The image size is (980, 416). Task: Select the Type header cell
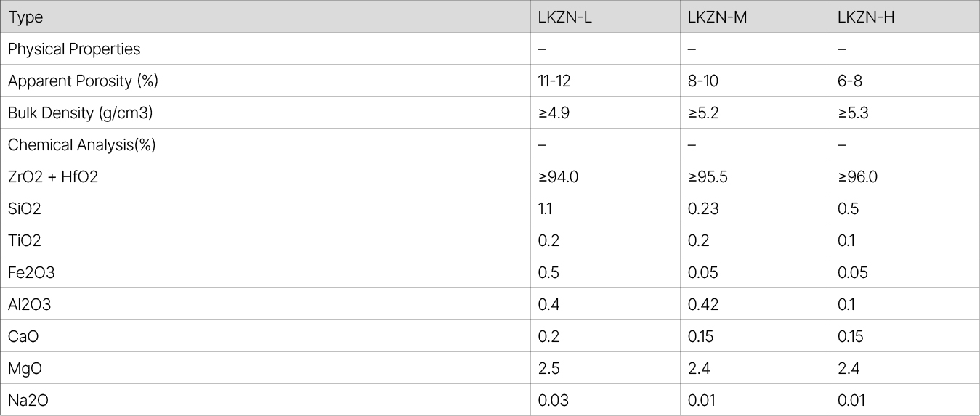click(25, 17)
